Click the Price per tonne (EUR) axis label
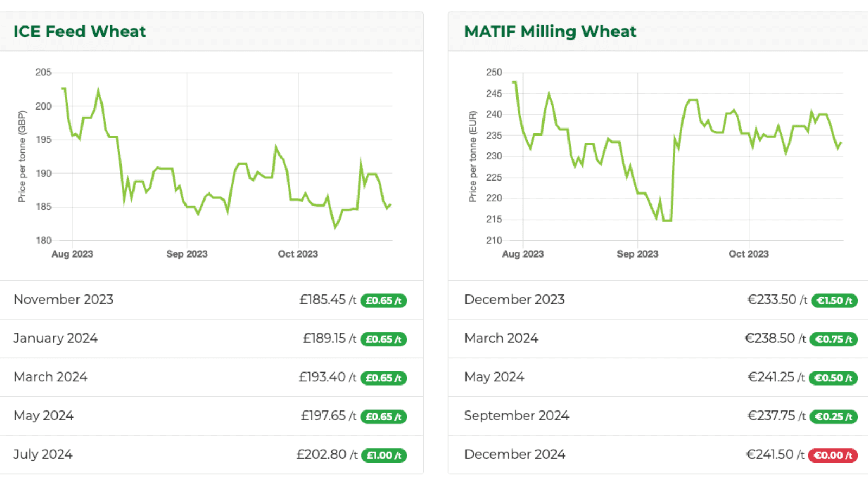The width and height of the screenshot is (868, 488). click(x=473, y=156)
